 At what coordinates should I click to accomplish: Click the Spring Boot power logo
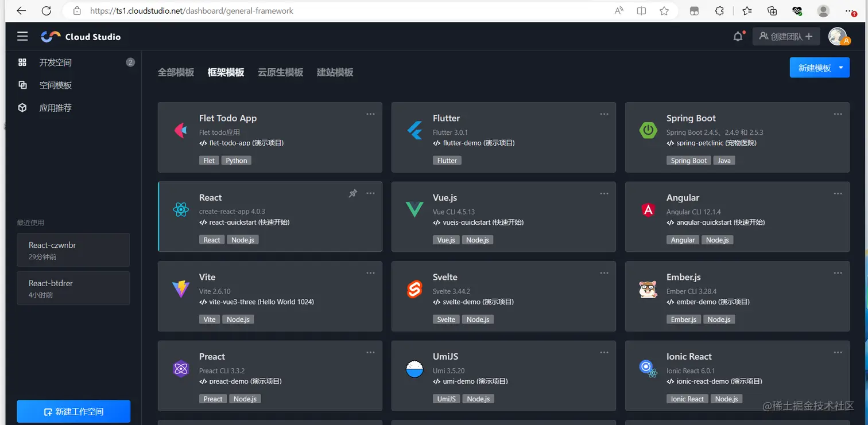click(x=648, y=130)
